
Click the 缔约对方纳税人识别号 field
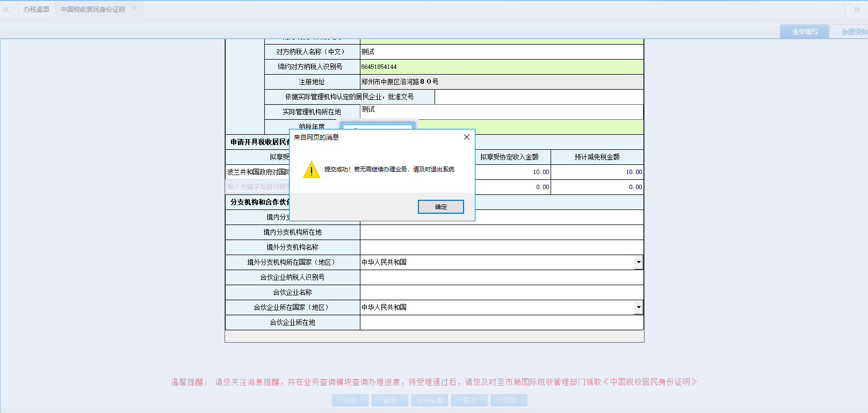(x=501, y=67)
